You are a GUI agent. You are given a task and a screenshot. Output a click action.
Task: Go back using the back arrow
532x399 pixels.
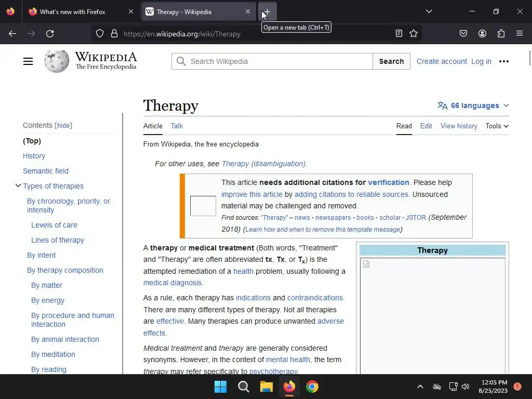12,34
